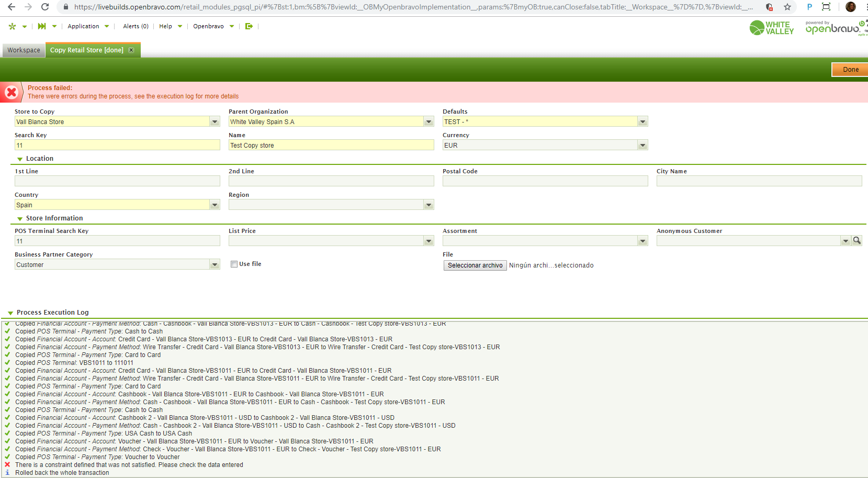Click the red process failed error icon
868x478 pixels.
click(11, 92)
